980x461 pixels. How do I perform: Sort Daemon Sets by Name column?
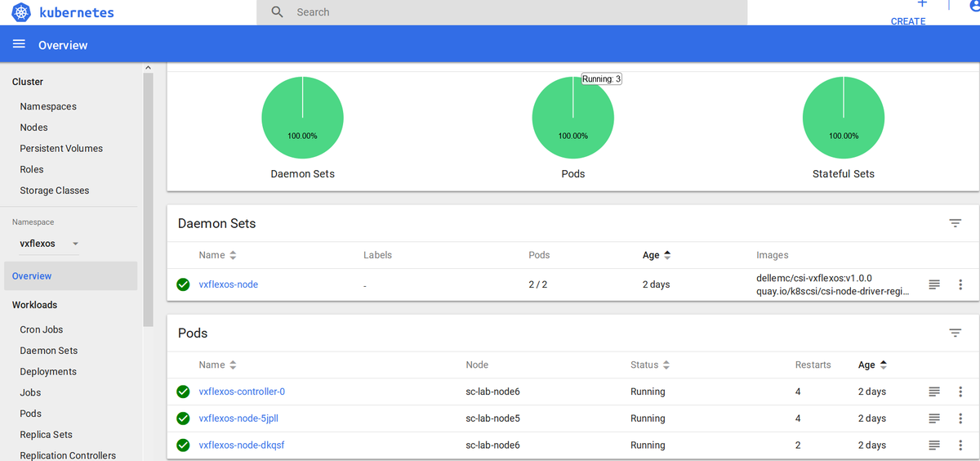(x=217, y=255)
